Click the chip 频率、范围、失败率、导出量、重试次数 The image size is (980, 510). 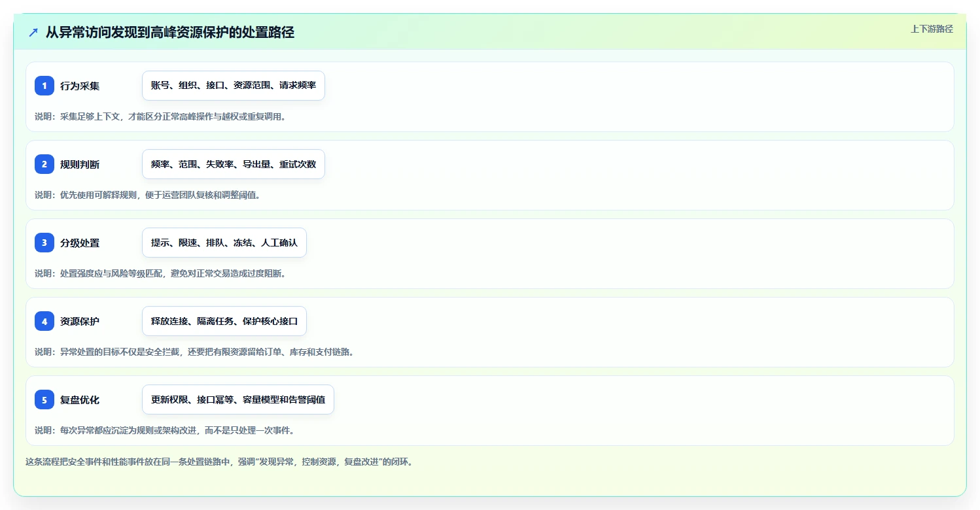pyautogui.click(x=234, y=164)
